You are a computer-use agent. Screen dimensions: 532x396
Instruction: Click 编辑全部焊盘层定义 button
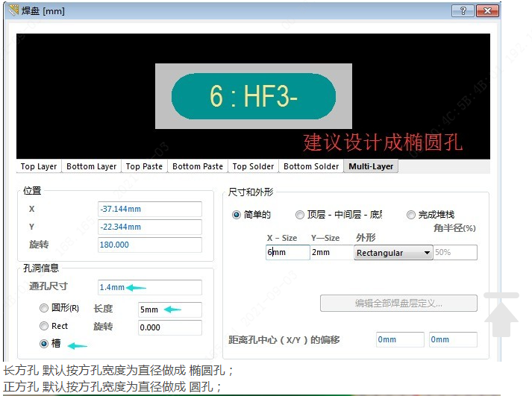(x=398, y=303)
